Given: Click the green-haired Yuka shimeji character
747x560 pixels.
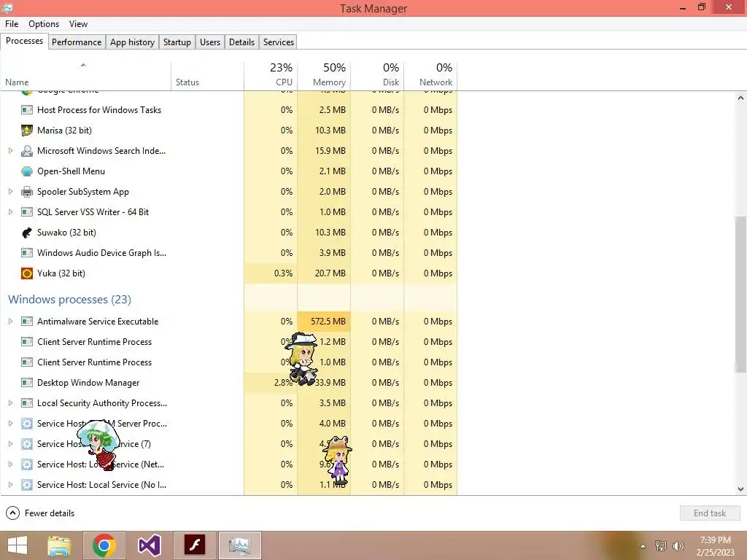Looking at the screenshot, I should [99, 446].
